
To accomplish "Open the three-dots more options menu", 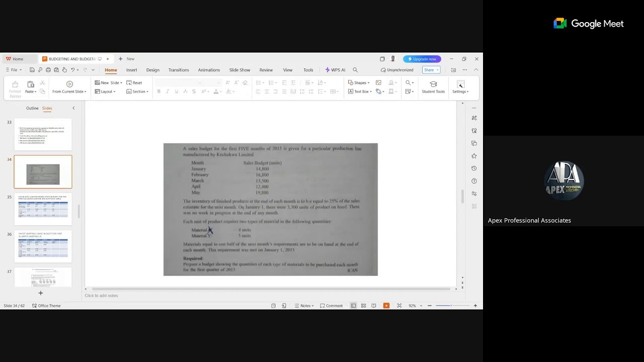I will pos(464,70).
